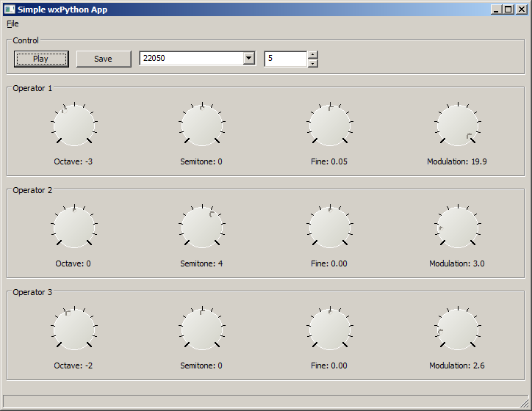Image resolution: width=532 pixels, height=411 pixels.
Task: Click the Save button
Action: [x=104, y=59]
